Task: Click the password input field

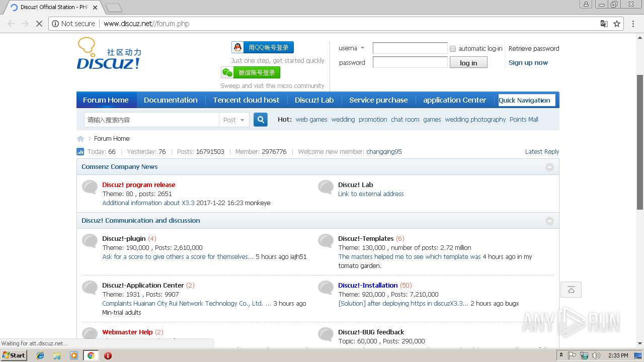Action: pyautogui.click(x=410, y=62)
